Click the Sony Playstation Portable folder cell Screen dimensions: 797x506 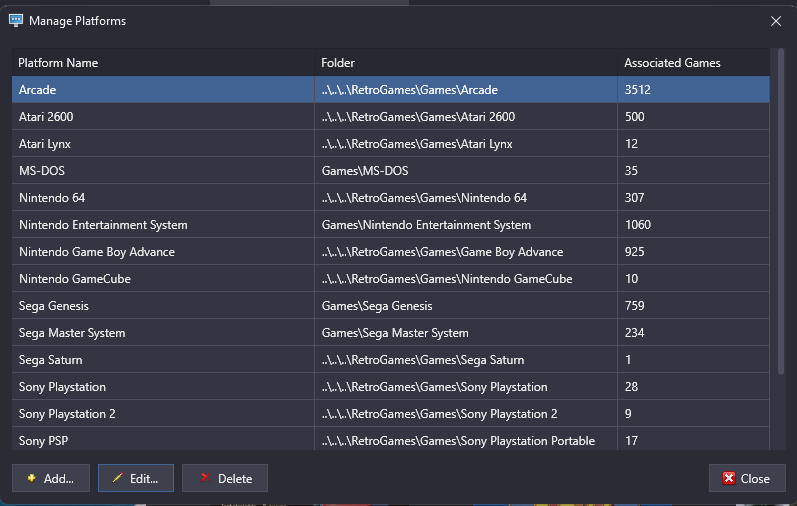click(466, 439)
